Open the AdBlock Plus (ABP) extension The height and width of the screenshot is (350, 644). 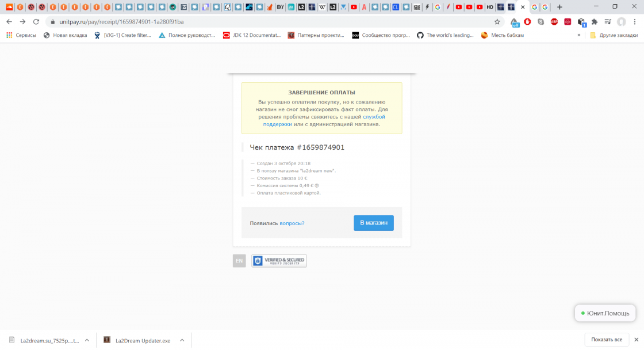tap(554, 22)
